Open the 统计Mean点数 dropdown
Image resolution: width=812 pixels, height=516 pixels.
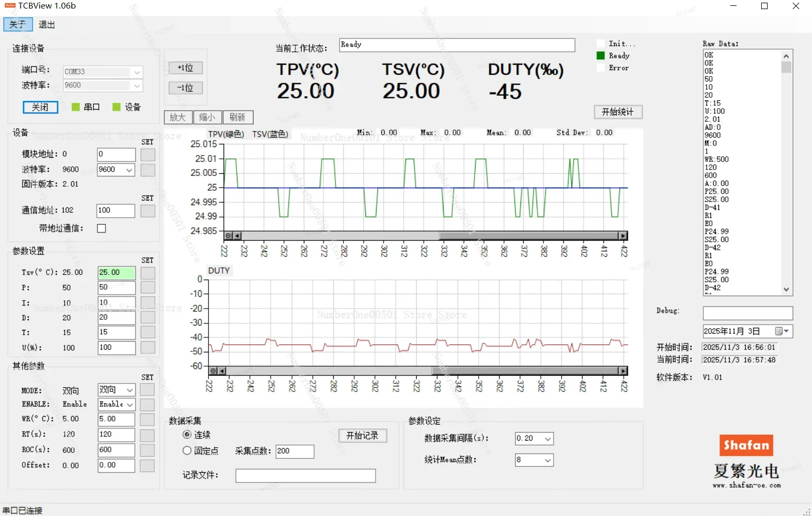pyautogui.click(x=547, y=460)
